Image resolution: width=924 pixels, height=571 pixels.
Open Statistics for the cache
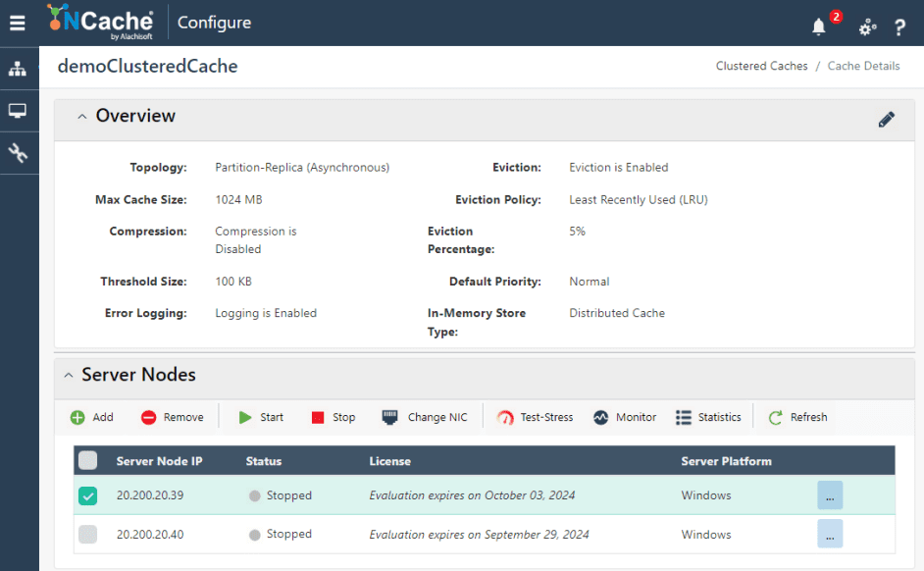coord(708,417)
